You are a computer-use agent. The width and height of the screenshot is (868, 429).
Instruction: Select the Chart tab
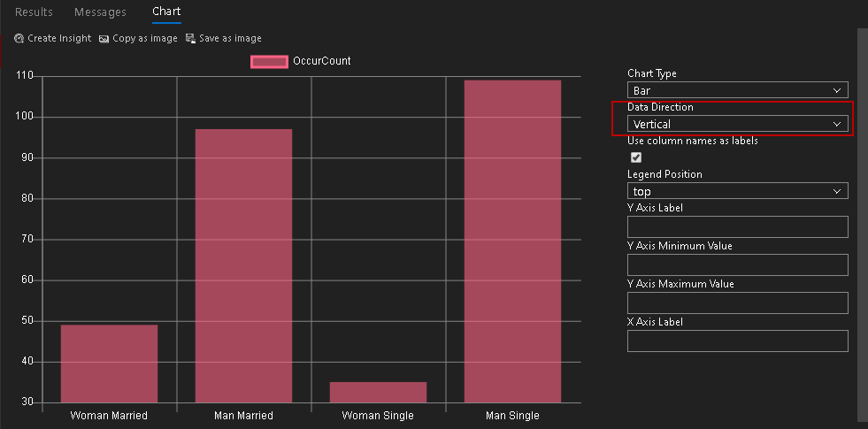166,12
